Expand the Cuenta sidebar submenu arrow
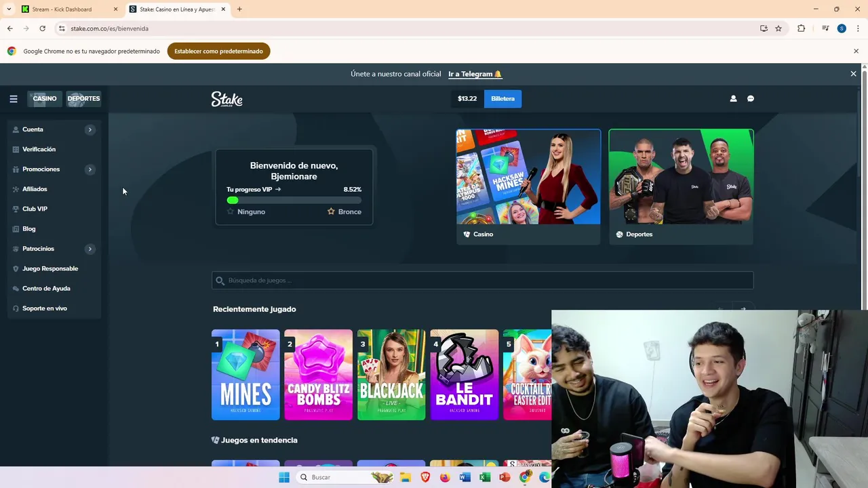 click(x=90, y=129)
